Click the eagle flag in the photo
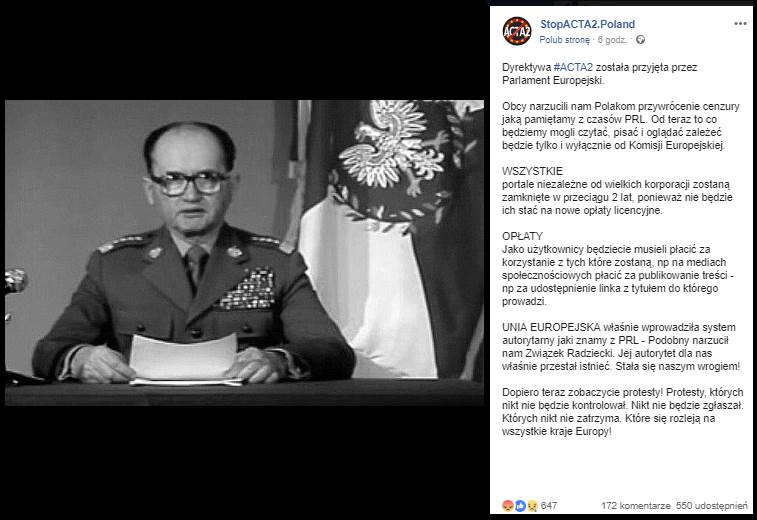 point(391,237)
